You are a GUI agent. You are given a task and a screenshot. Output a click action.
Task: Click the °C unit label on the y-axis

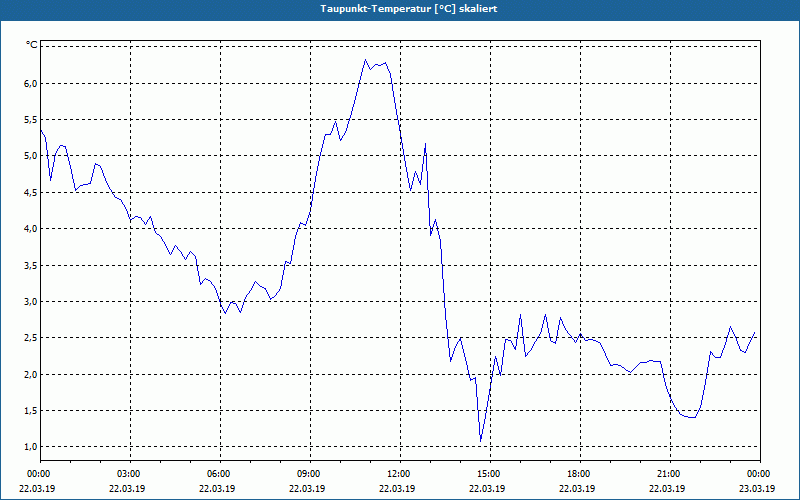32,45
